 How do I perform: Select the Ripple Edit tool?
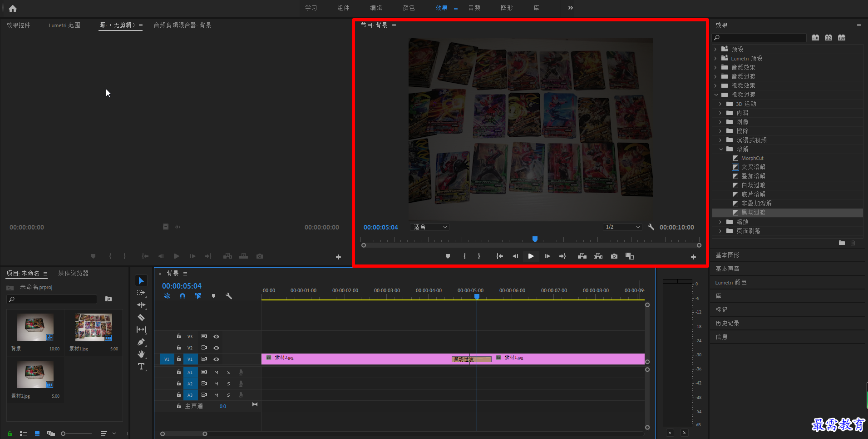click(141, 305)
